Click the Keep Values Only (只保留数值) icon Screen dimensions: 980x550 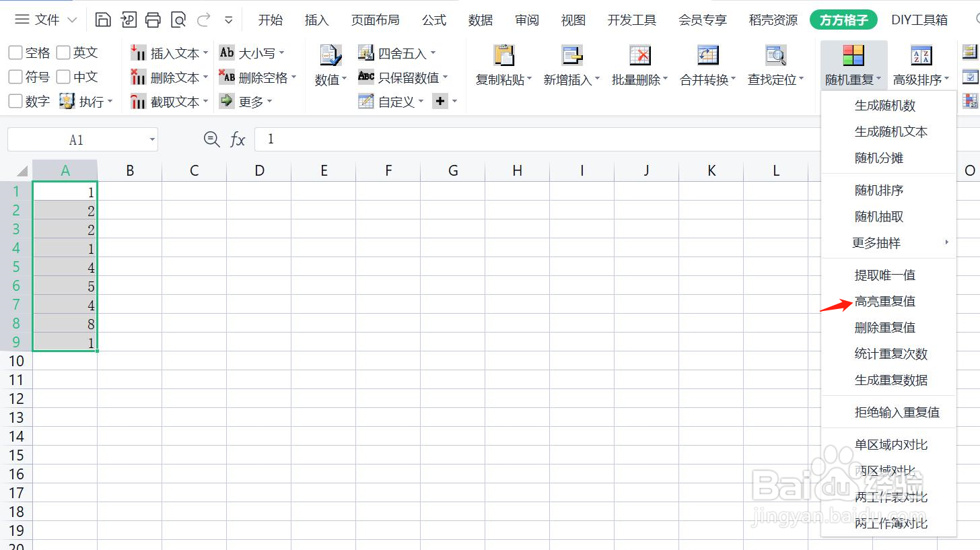click(x=365, y=77)
